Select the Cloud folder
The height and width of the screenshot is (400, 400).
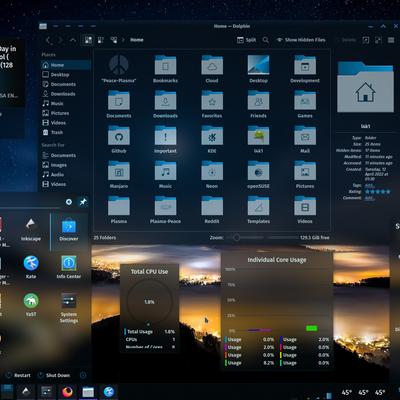[x=212, y=69]
